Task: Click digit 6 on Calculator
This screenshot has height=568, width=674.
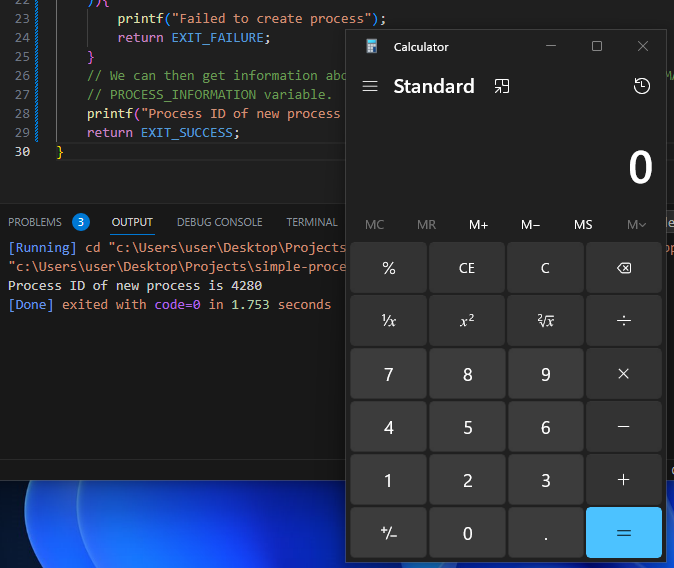Action: [545, 427]
